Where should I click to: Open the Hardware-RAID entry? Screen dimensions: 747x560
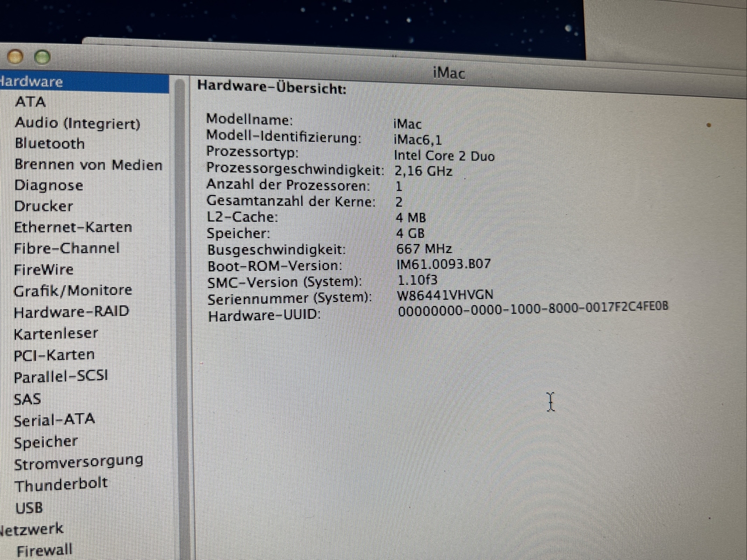71,312
